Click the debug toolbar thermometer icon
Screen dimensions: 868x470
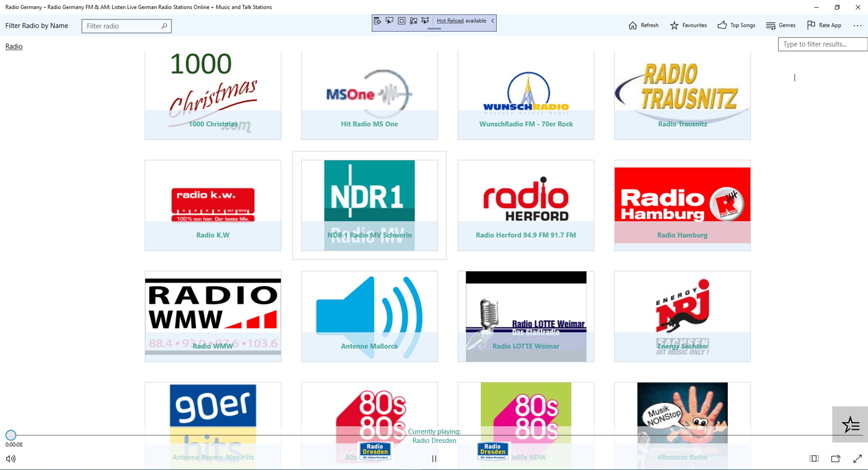coord(413,21)
